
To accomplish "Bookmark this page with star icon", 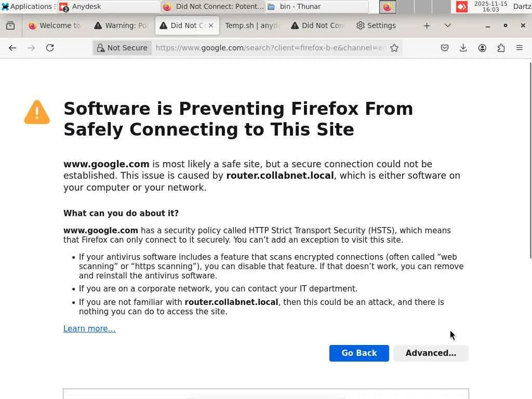I will coord(394,48).
